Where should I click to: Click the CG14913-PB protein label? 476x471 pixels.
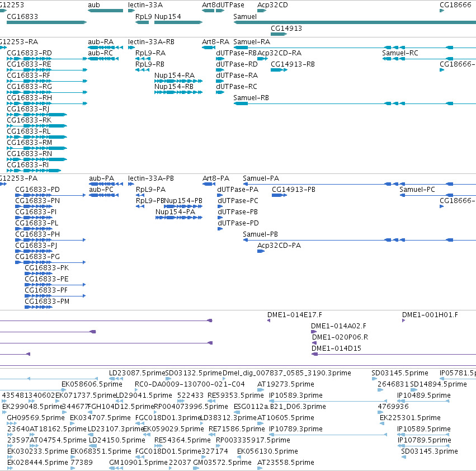click(294, 189)
